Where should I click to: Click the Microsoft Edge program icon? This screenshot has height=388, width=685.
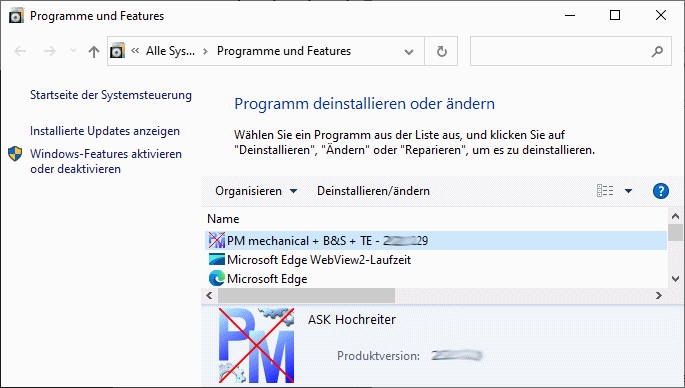pyautogui.click(x=217, y=278)
